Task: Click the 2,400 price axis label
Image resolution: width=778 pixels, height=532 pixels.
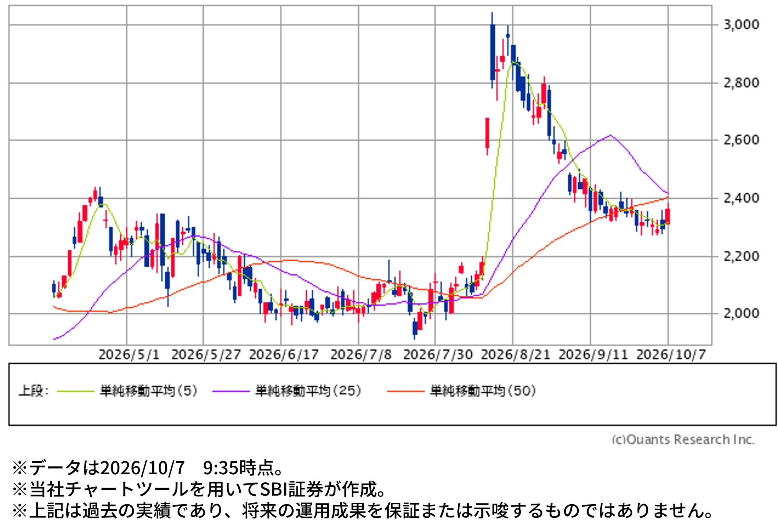Action: pos(741,198)
